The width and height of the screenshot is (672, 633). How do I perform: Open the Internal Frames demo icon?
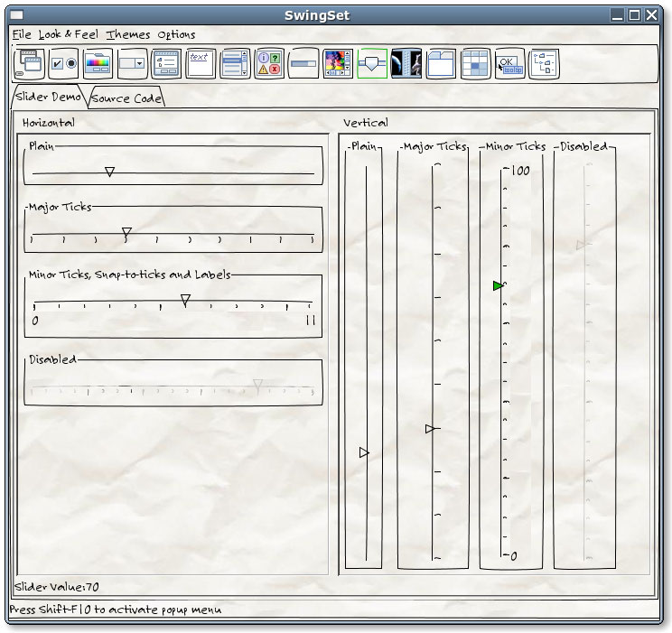coord(29,63)
